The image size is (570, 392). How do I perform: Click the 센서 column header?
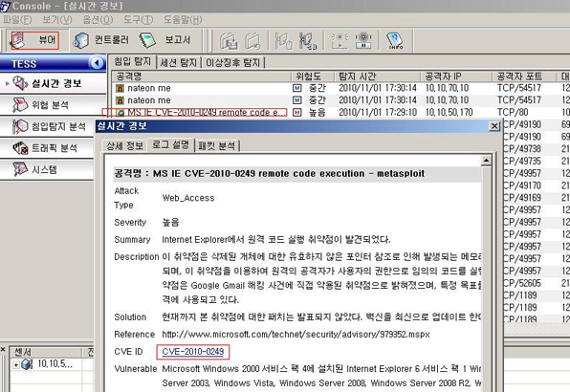(45, 352)
